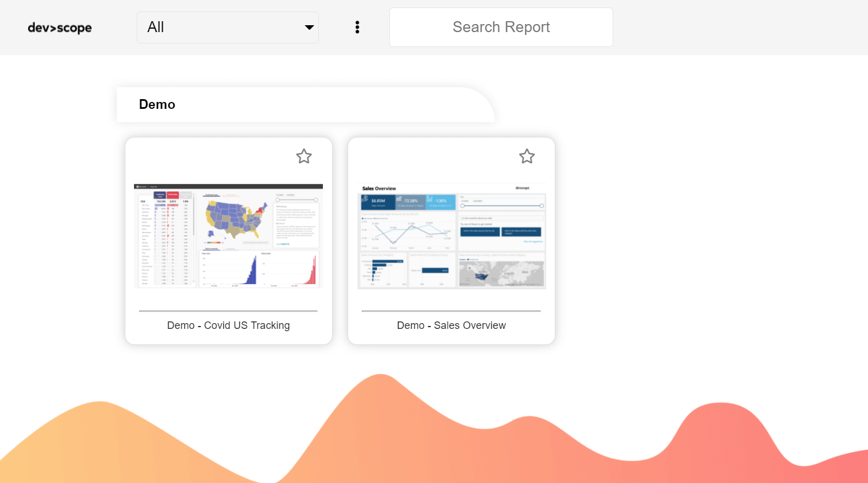Viewport: 868px width, 483px height.
Task: Open Demo - Covid US Tracking via its title
Action: (228, 325)
